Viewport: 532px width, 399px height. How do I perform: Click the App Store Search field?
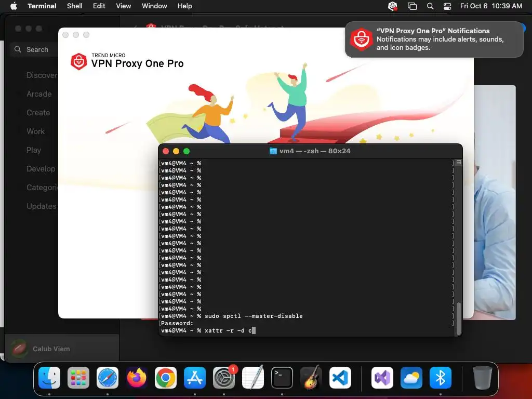[34, 49]
